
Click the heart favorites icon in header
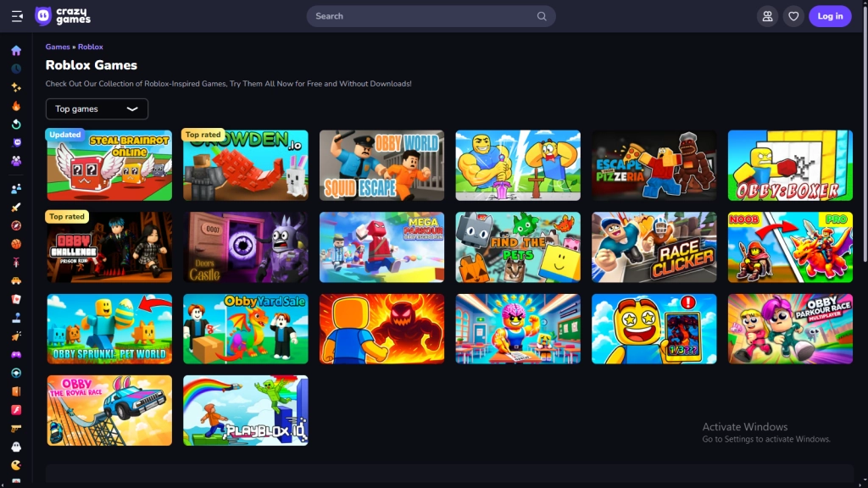[793, 16]
